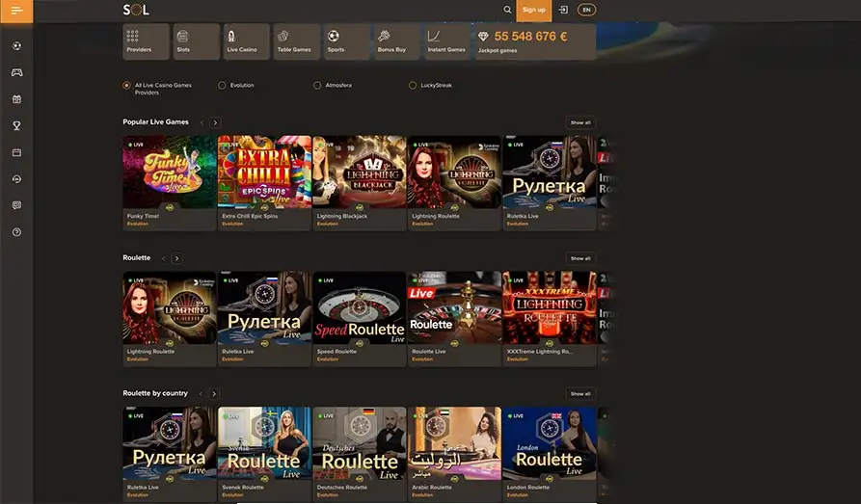Select the Evolution provider radio
Image resolution: width=861 pixels, height=504 pixels.
tap(222, 85)
